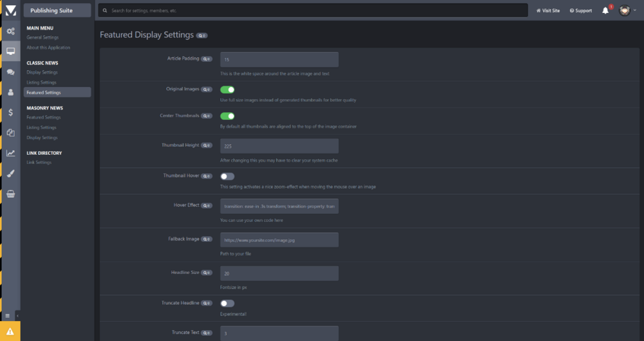Screen dimensions: 644x341
Task: Focus the top search settings field
Action: (313, 10)
